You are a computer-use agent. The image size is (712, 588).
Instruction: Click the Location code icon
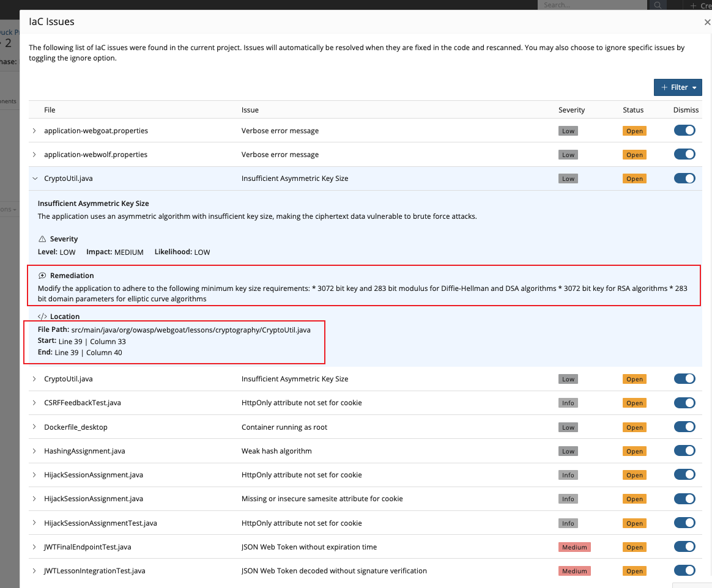coord(42,316)
